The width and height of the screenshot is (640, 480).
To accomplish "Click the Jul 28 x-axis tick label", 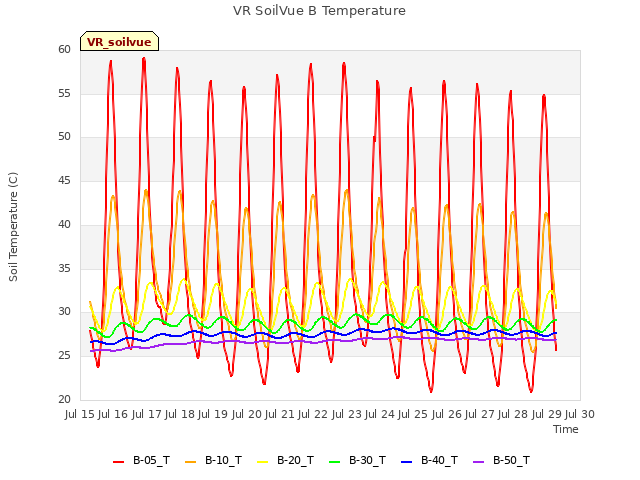I will tap(513, 415).
